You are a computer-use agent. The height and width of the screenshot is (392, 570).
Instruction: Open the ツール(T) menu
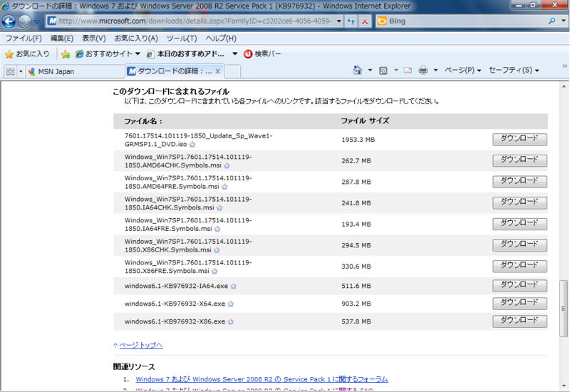(x=182, y=38)
